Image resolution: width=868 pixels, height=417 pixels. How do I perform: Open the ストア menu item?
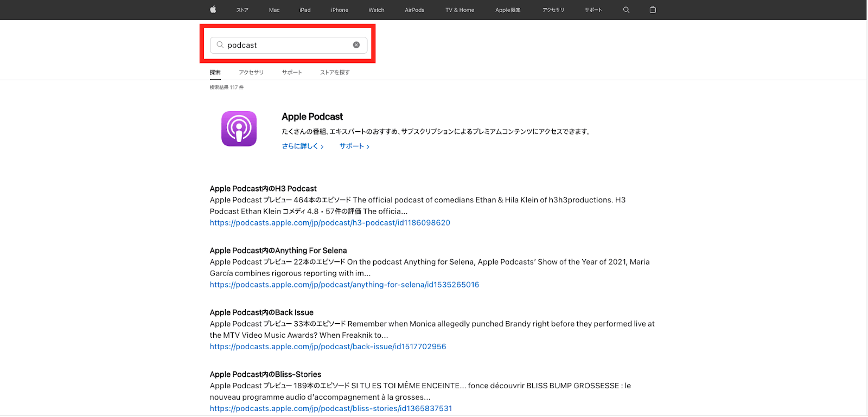(242, 10)
